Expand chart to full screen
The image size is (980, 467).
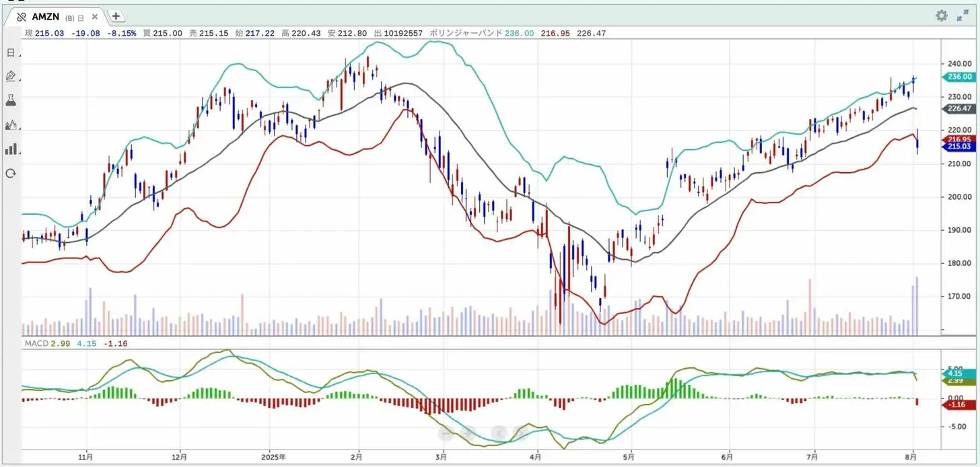coord(963,15)
